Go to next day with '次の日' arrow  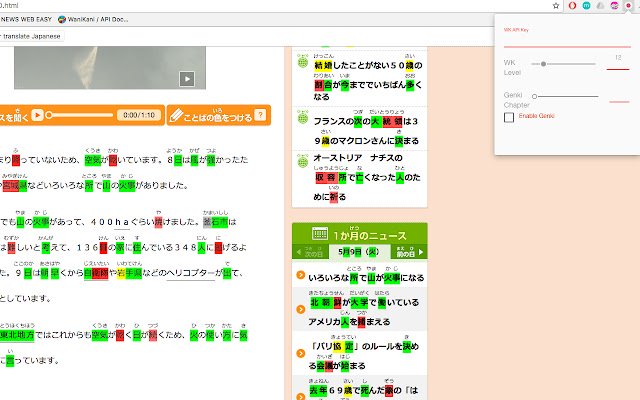(x=310, y=252)
